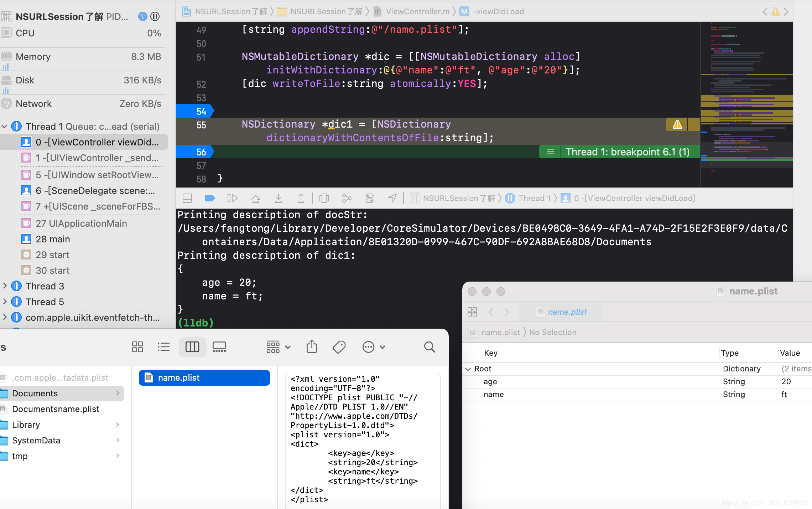Debug view hierarchy
The width and height of the screenshot is (812, 509).
tap(324, 198)
